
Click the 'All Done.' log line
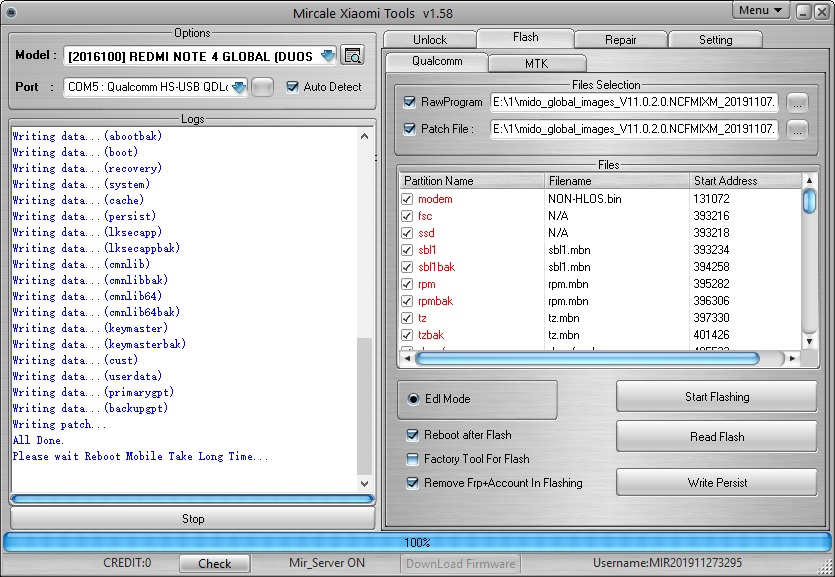pos(38,440)
